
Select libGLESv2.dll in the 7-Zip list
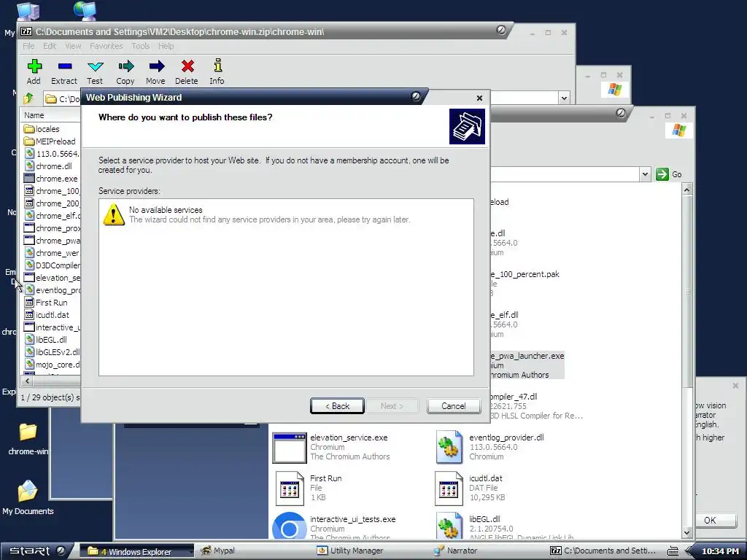[x=52, y=352]
